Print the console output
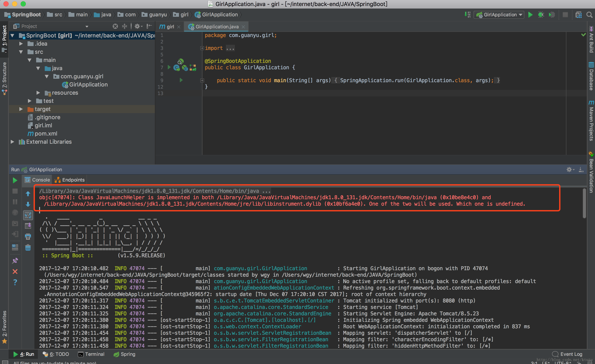The height and width of the screenshot is (364, 595). 28,237
